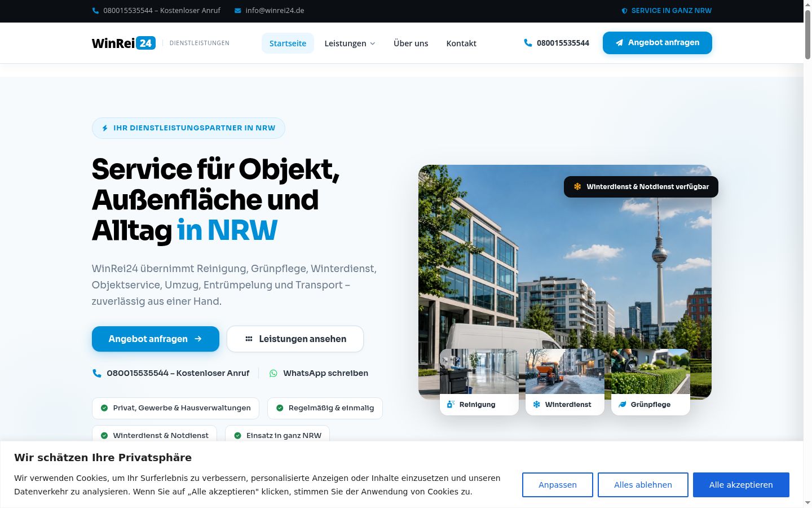Open the Winterdienst thumbnail card
This screenshot has width=812, height=508.
click(x=565, y=382)
